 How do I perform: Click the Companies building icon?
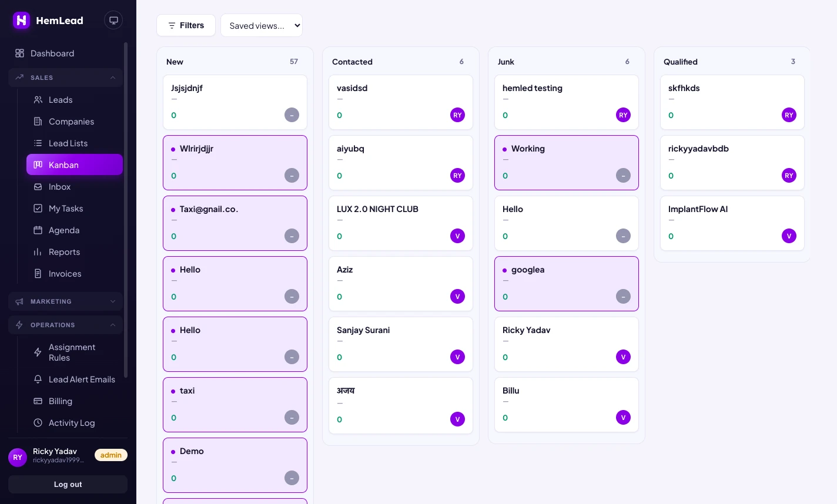pyautogui.click(x=38, y=122)
